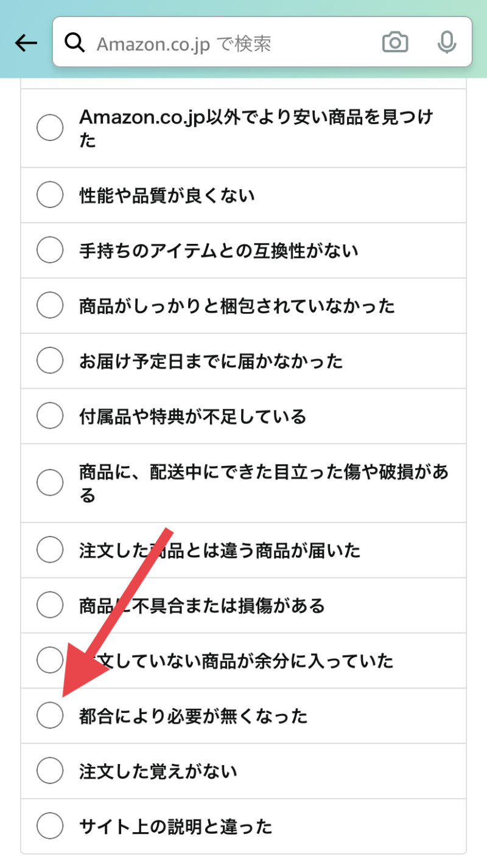Image resolution: width=487 pixels, height=868 pixels.
Task: Tap the '都合により必要が無くなった' label text
Action: click(193, 716)
